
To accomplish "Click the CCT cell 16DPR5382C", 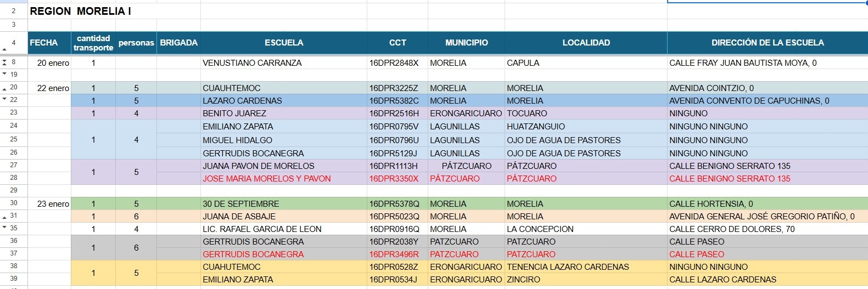I will coord(394,101).
